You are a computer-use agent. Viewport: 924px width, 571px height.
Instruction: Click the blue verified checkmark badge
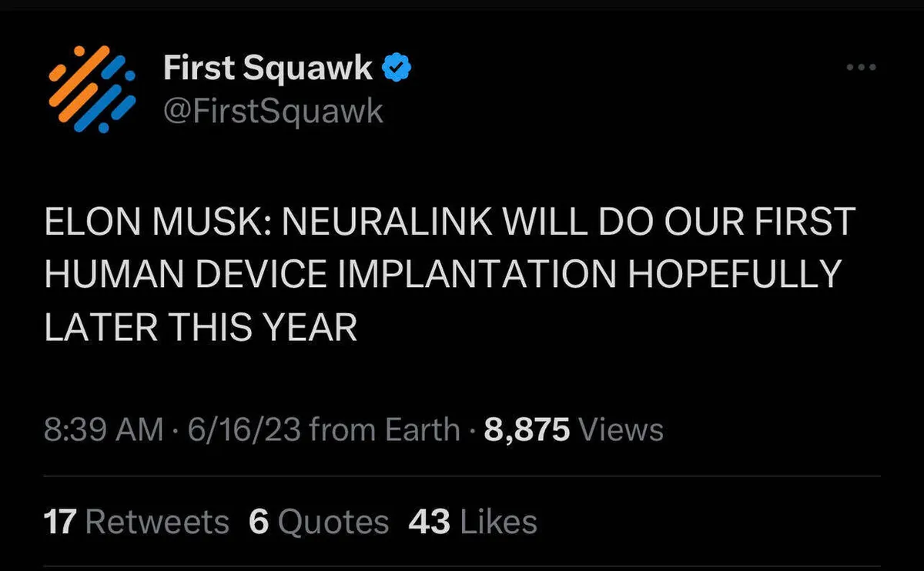point(397,69)
